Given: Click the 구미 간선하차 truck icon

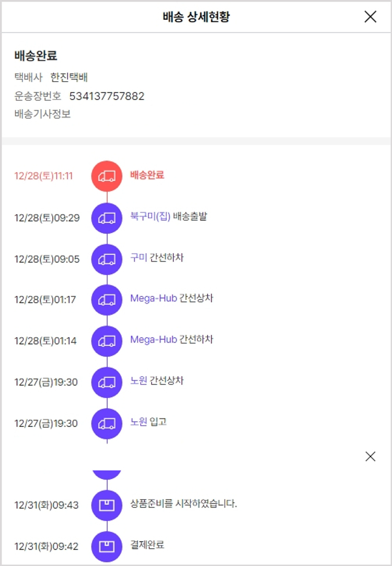Looking at the screenshot, I should click(107, 259).
